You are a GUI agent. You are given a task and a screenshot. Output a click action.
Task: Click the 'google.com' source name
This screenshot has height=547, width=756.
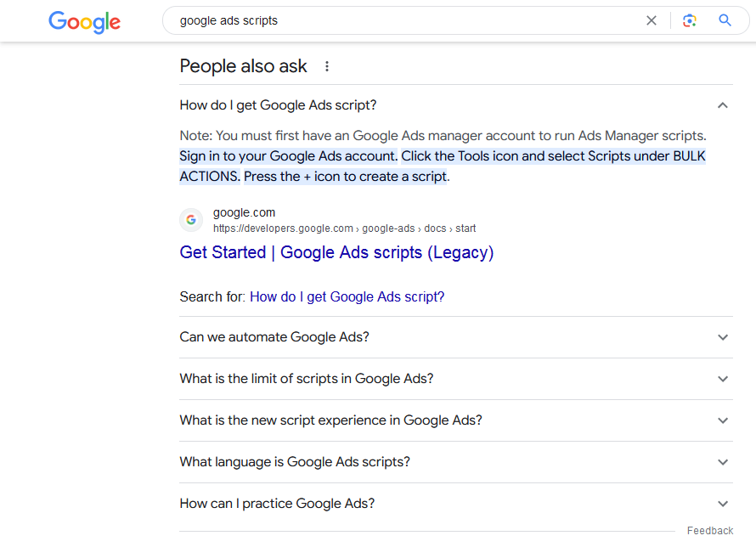click(244, 212)
